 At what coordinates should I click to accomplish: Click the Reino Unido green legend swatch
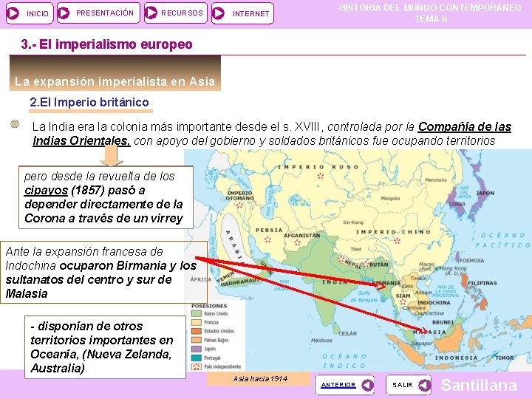click(x=197, y=314)
